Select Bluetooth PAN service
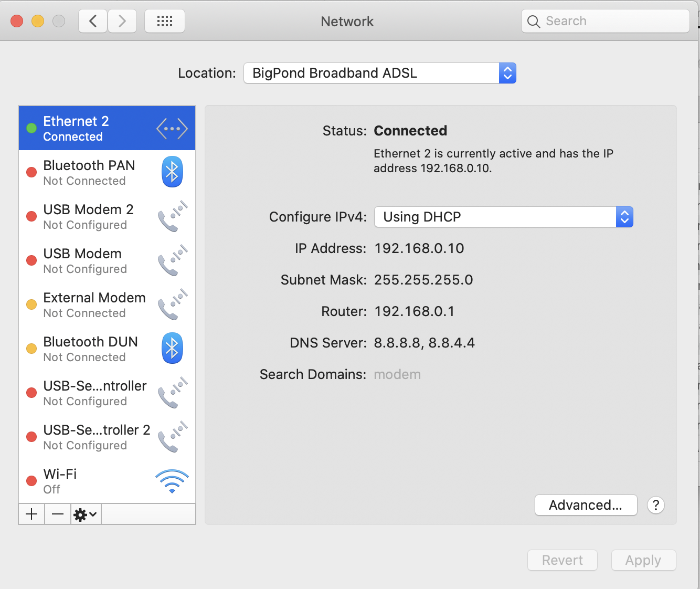The image size is (700, 589). (x=107, y=172)
